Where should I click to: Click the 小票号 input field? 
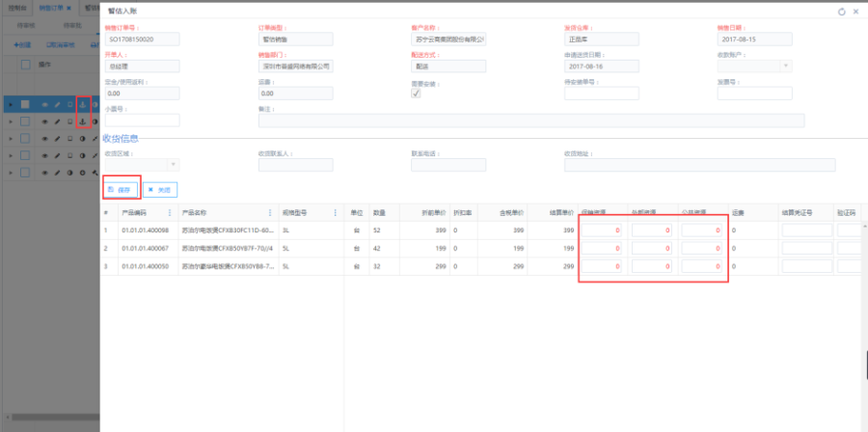pos(142,121)
